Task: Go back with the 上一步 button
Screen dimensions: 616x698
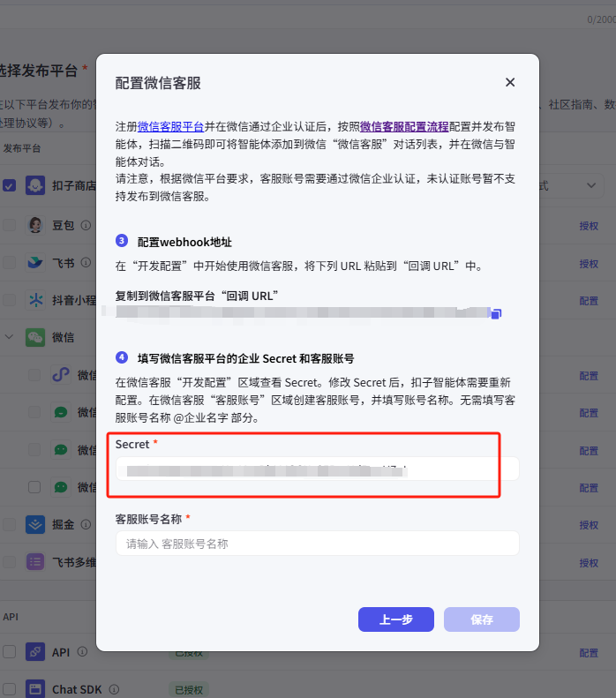Action: [395, 619]
